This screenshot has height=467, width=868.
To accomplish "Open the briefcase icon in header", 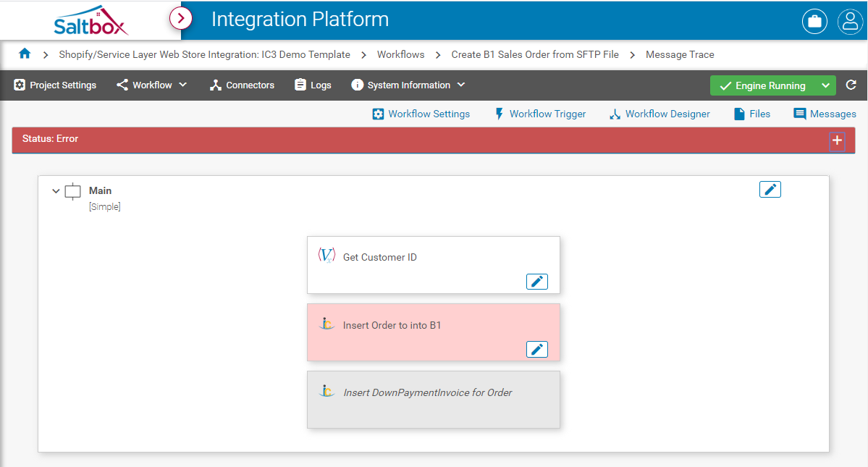I will pyautogui.click(x=814, y=22).
